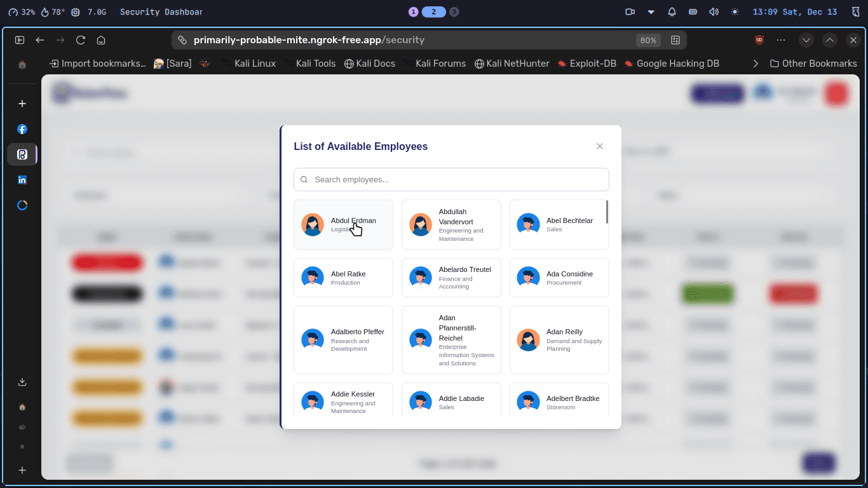
Task: Close the employee list dialog
Action: [599, 146]
